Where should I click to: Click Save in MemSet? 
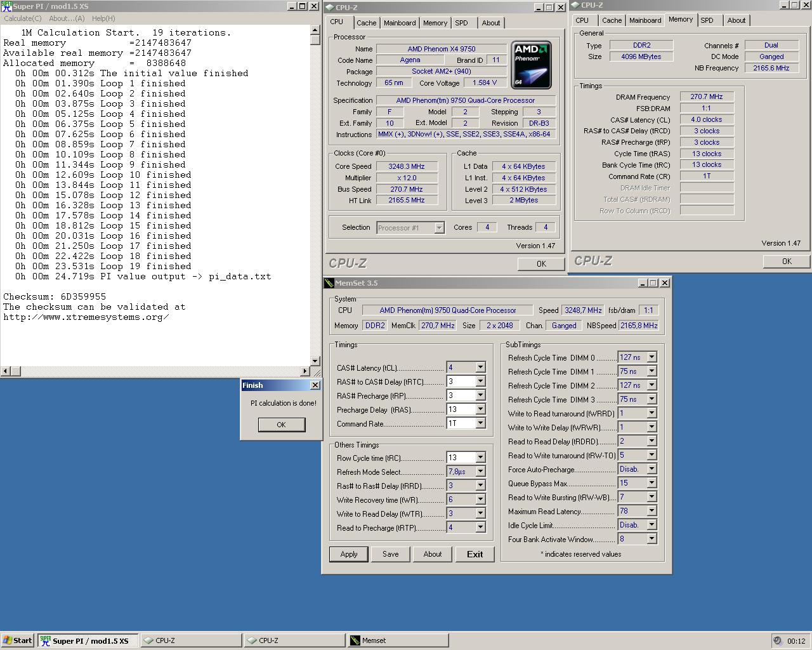390,554
